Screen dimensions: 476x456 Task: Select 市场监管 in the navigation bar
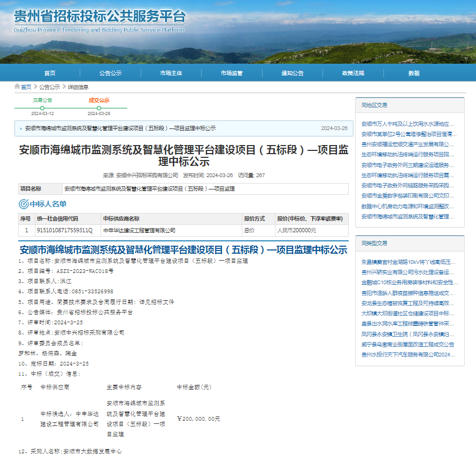[232, 73]
